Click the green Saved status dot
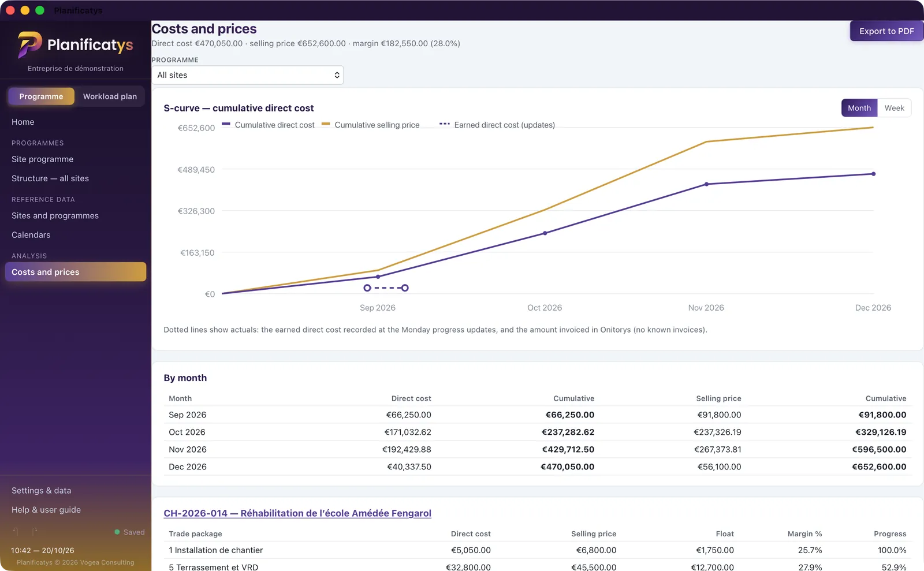This screenshot has width=924, height=571. 117,532
